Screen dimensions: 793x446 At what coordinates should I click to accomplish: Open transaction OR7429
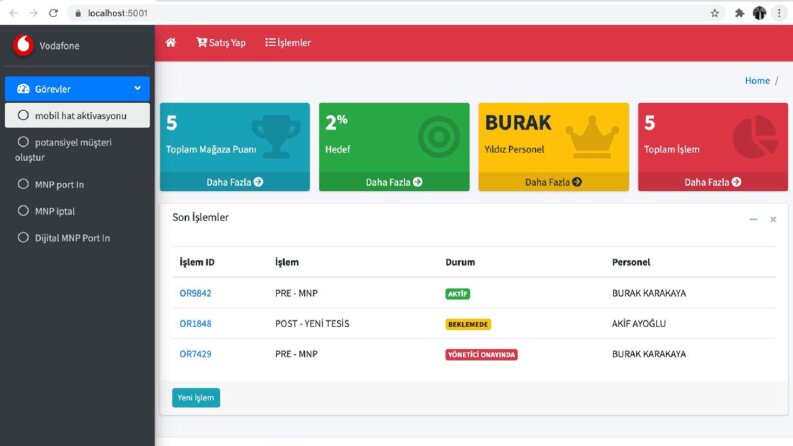click(195, 354)
